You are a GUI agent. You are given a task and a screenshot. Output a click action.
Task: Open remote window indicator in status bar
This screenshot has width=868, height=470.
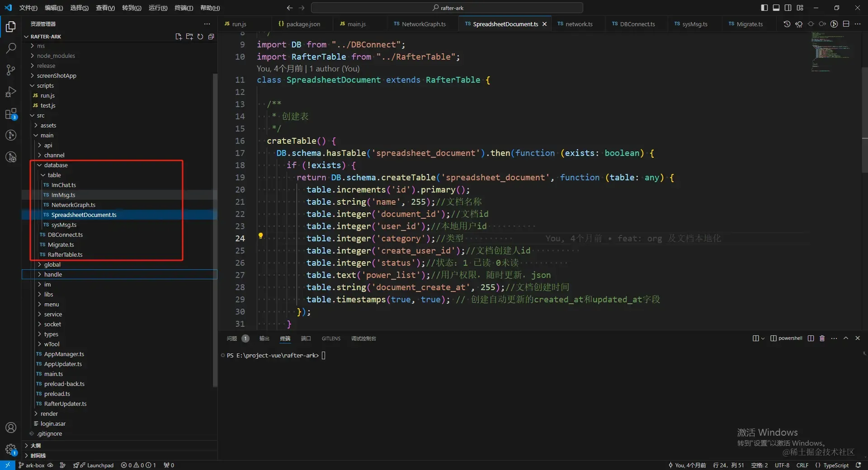click(x=7, y=465)
